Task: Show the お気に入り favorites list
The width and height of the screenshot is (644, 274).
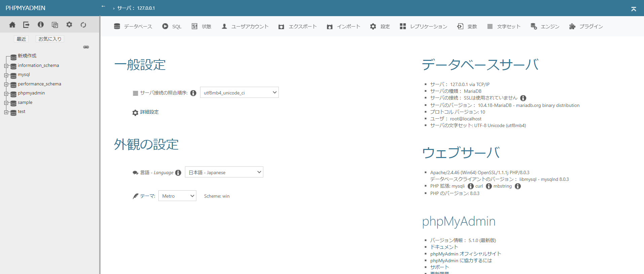Action: point(50,39)
